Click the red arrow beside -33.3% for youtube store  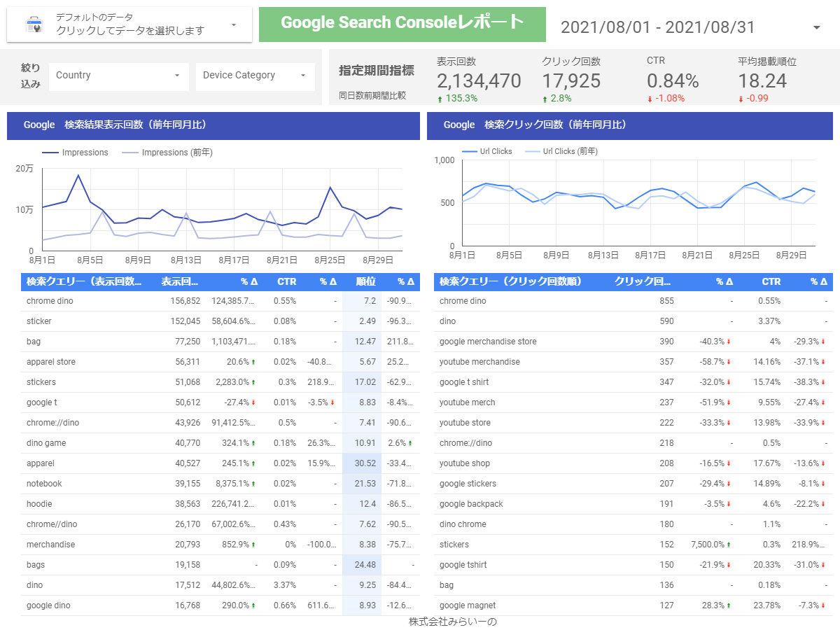coord(729,423)
